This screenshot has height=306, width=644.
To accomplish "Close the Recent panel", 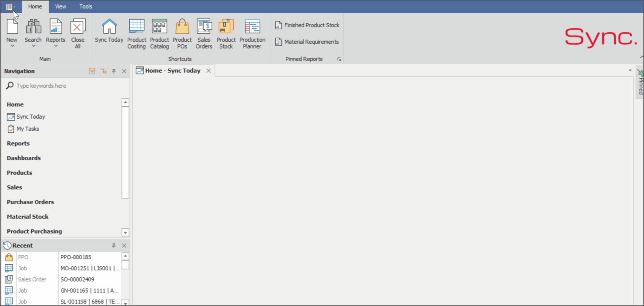I will (124, 246).
